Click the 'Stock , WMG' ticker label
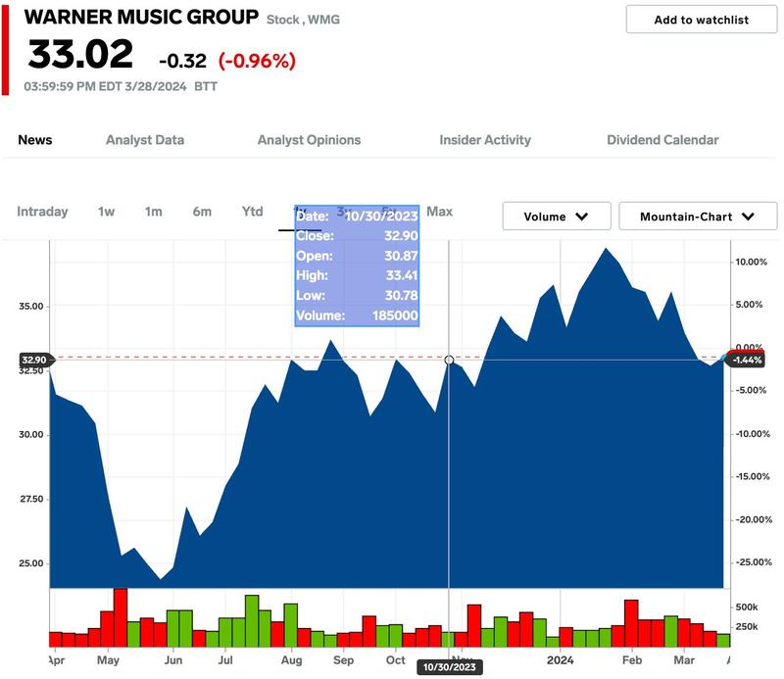Viewport: 784px width, 679px height. coord(303,20)
